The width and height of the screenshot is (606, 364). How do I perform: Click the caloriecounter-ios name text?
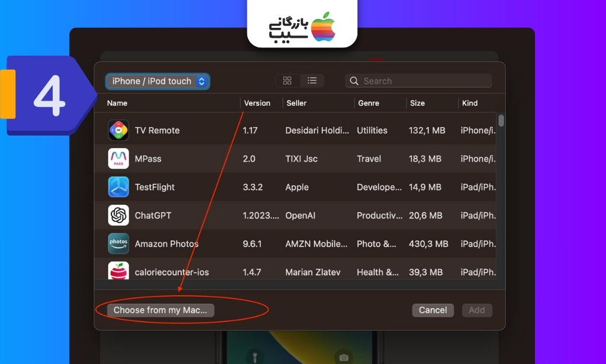[172, 272]
